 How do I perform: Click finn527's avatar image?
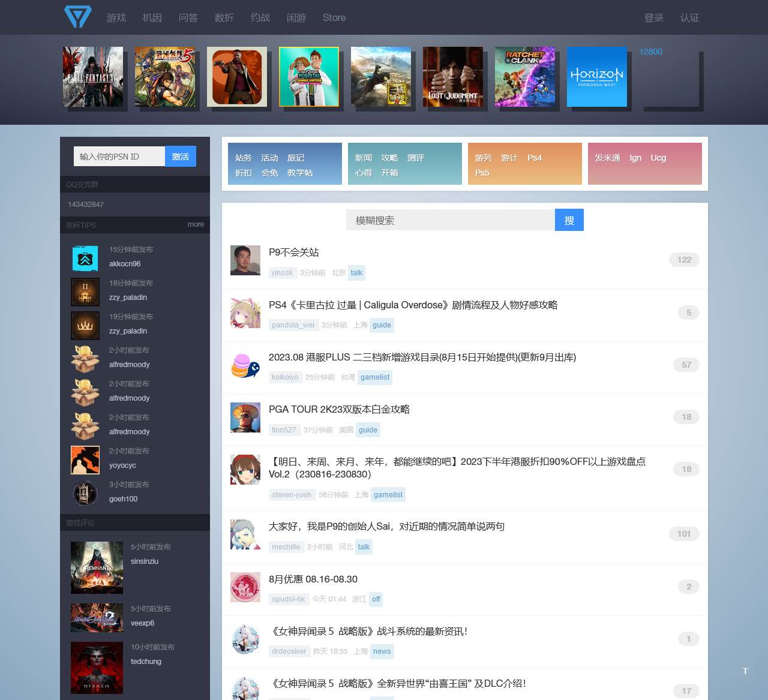(x=245, y=417)
